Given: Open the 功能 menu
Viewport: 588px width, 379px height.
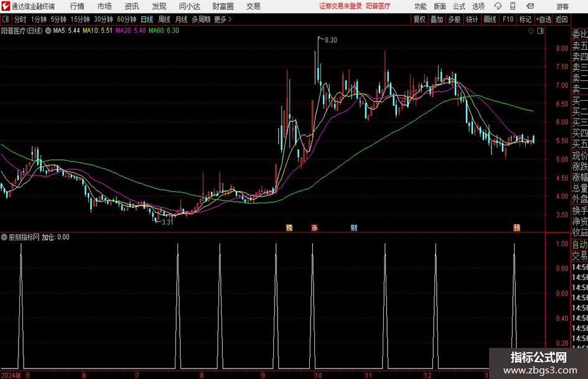Looking at the screenshot, I should coord(421,6).
